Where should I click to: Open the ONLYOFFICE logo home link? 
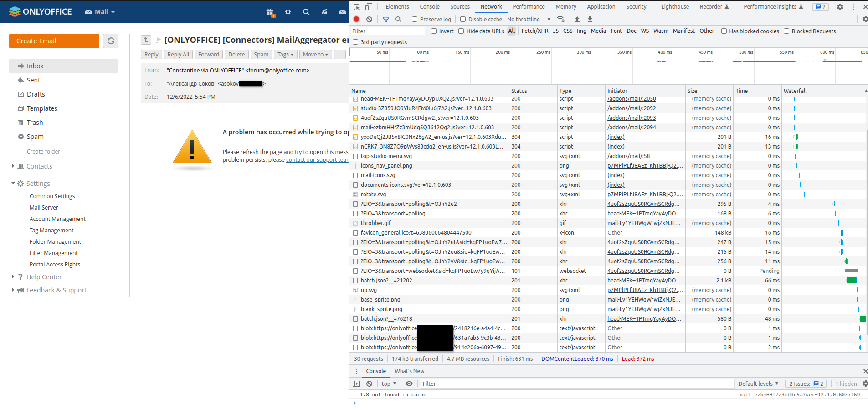(x=40, y=11)
